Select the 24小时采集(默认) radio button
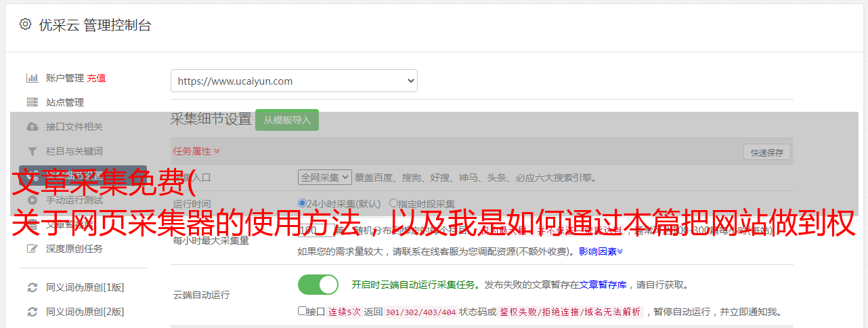The height and width of the screenshot is (328, 868). click(x=302, y=203)
